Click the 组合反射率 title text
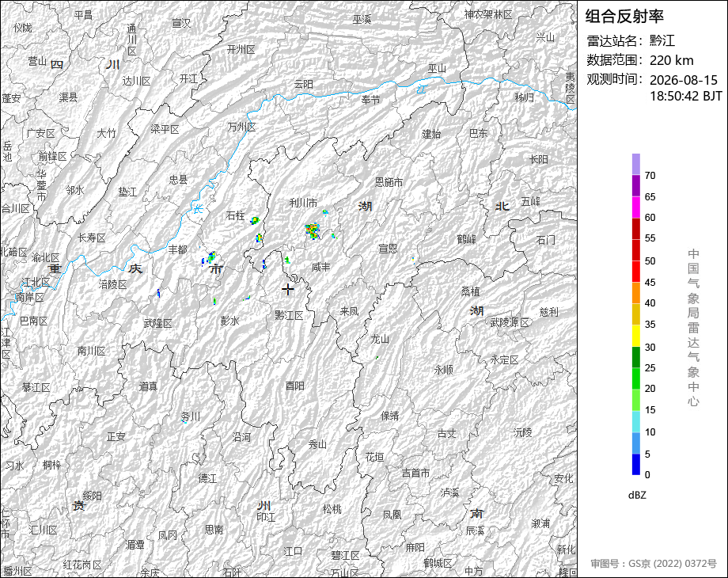728x578 pixels. tap(624, 17)
